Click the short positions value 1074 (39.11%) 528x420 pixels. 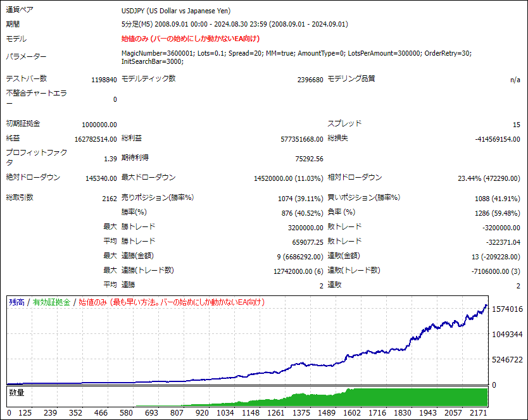tap(300, 199)
